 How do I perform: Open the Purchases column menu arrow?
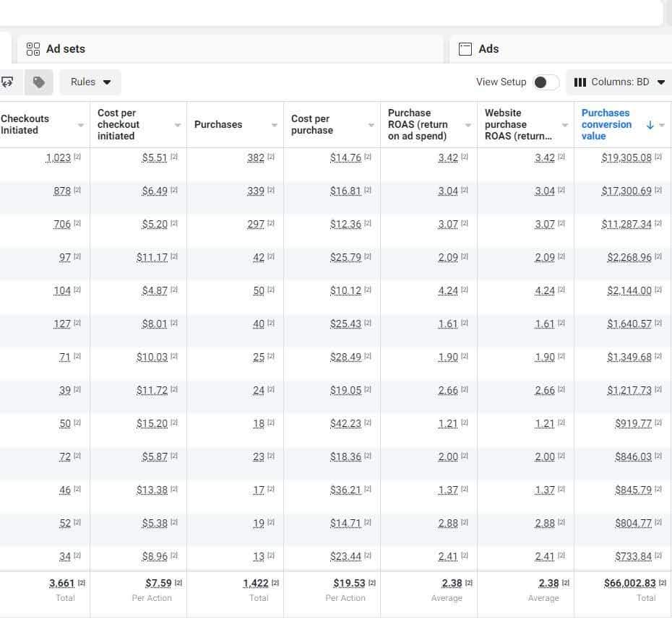coord(275,125)
